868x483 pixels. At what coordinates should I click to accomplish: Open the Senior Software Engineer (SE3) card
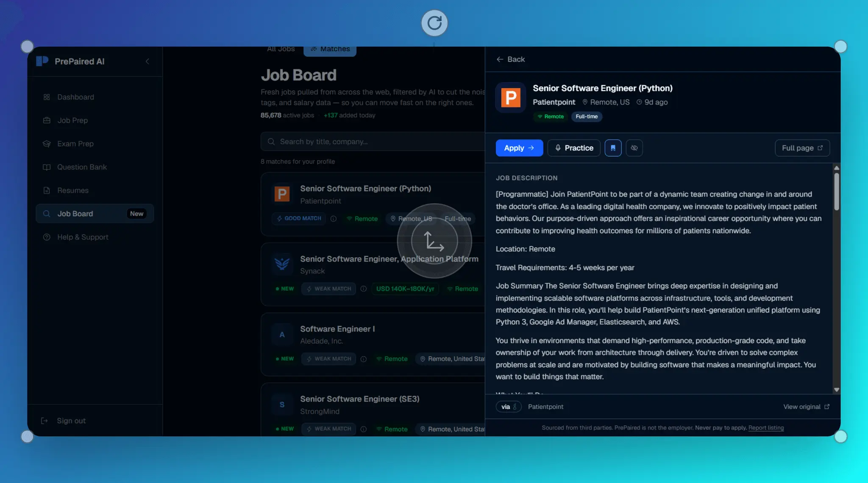click(373, 410)
